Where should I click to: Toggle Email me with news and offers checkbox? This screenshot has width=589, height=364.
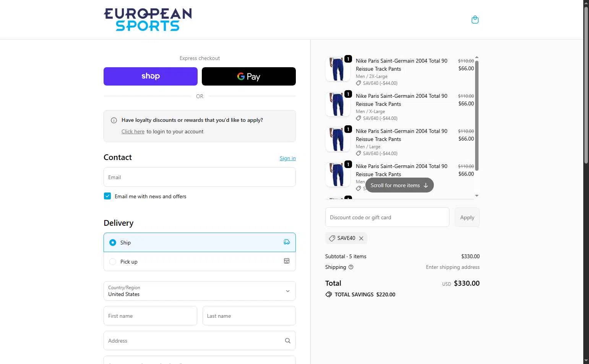click(x=107, y=196)
